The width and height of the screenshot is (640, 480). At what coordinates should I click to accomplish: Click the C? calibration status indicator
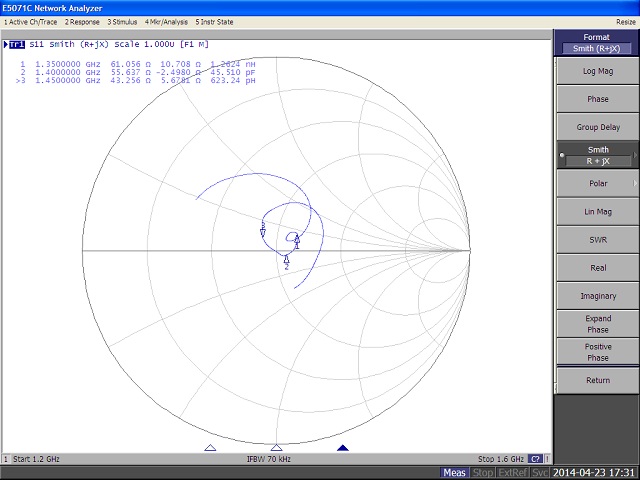(535, 459)
